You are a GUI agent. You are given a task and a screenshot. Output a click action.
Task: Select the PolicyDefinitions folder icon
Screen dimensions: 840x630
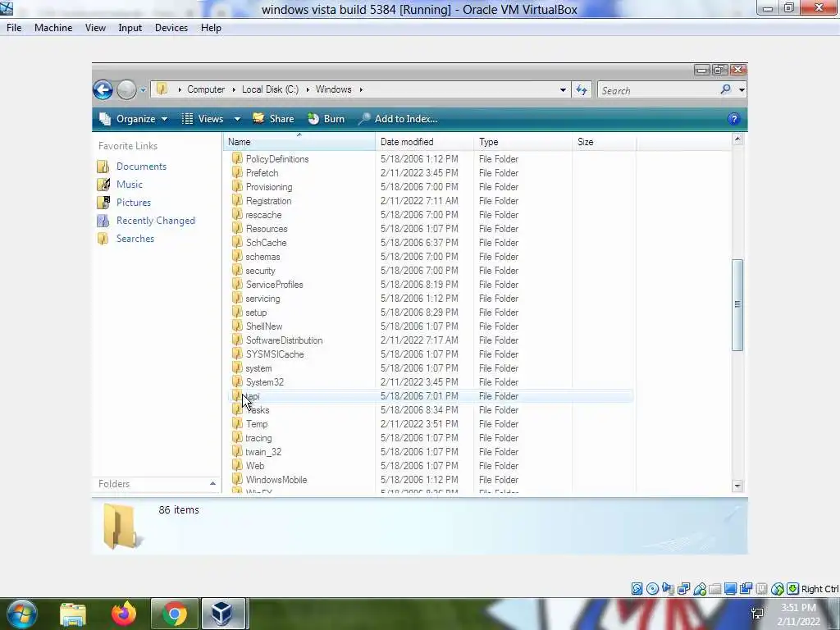tap(237, 158)
